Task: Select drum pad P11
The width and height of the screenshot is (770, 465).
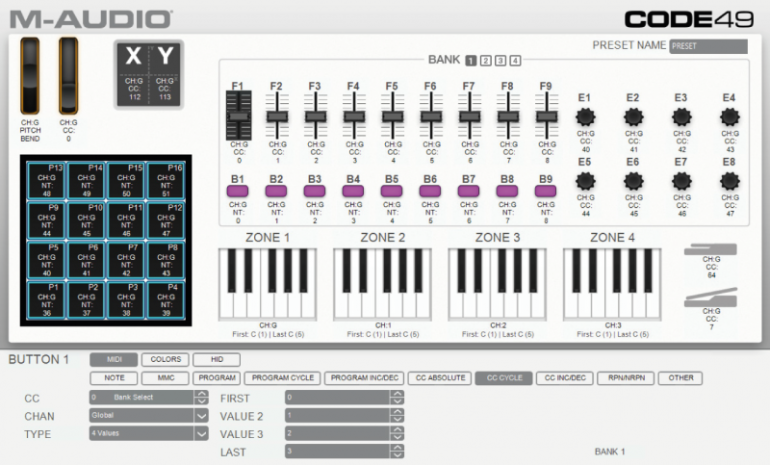Action: pyautogui.click(x=126, y=220)
